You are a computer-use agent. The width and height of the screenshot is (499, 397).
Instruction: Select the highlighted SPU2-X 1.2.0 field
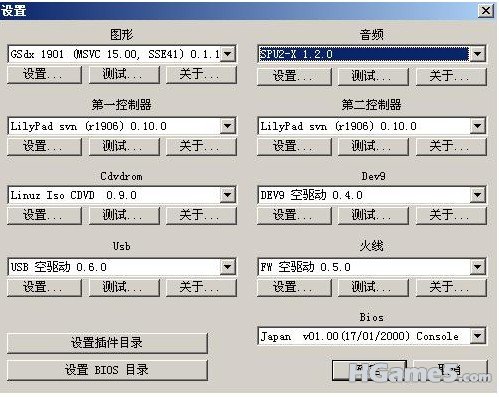[x=363, y=54]
